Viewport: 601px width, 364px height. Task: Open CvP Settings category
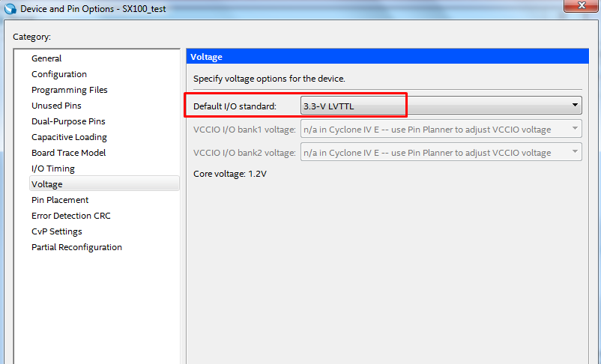(x=57, y=231)
